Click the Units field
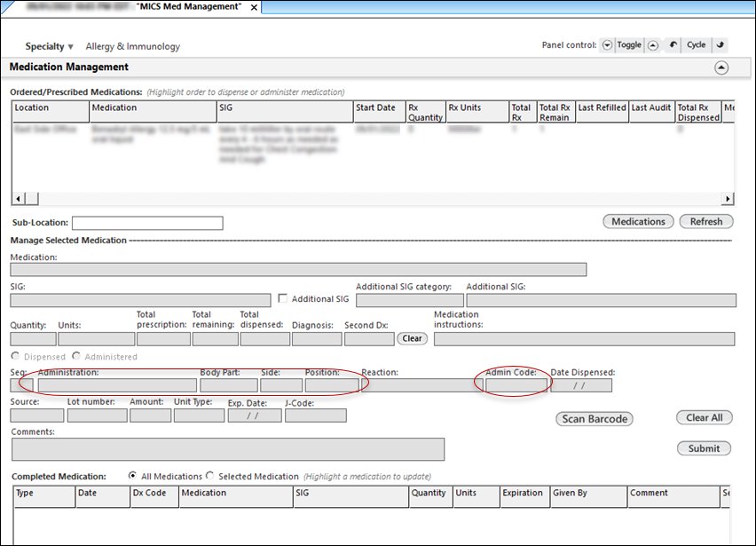 [x=97, y=339]
